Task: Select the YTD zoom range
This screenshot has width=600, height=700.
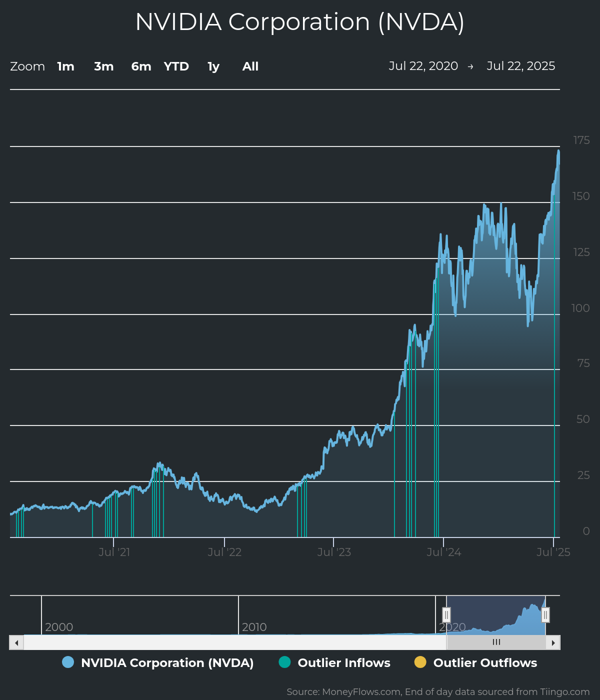Action: (x=176, y=66)
